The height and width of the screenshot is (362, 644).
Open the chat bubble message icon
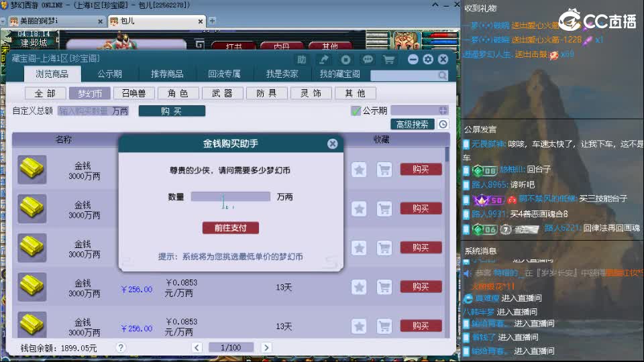[368, 60]
